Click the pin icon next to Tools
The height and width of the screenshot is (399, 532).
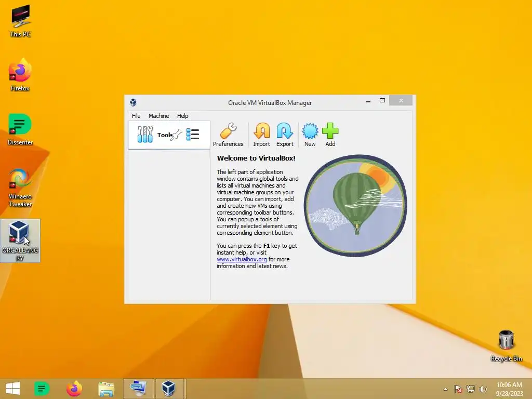[x=177, y=135]
